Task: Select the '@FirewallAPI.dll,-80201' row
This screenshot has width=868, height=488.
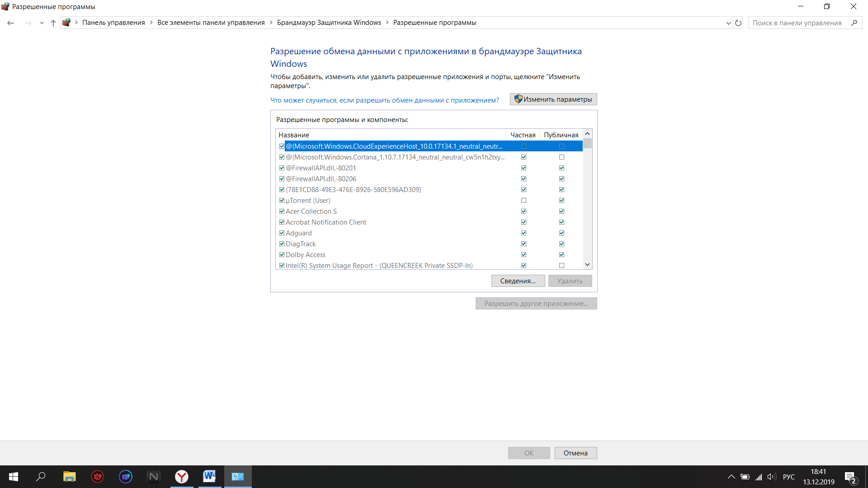Action: point(429,168)
